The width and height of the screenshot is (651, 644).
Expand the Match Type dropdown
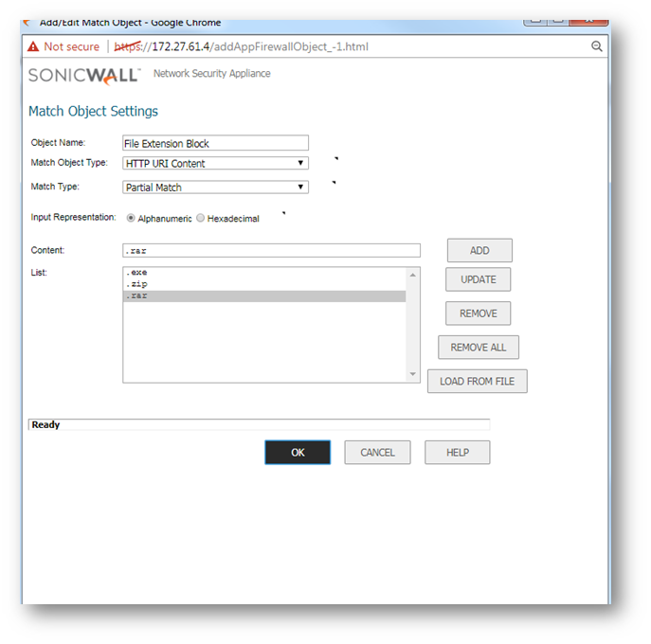pos(215,188)
